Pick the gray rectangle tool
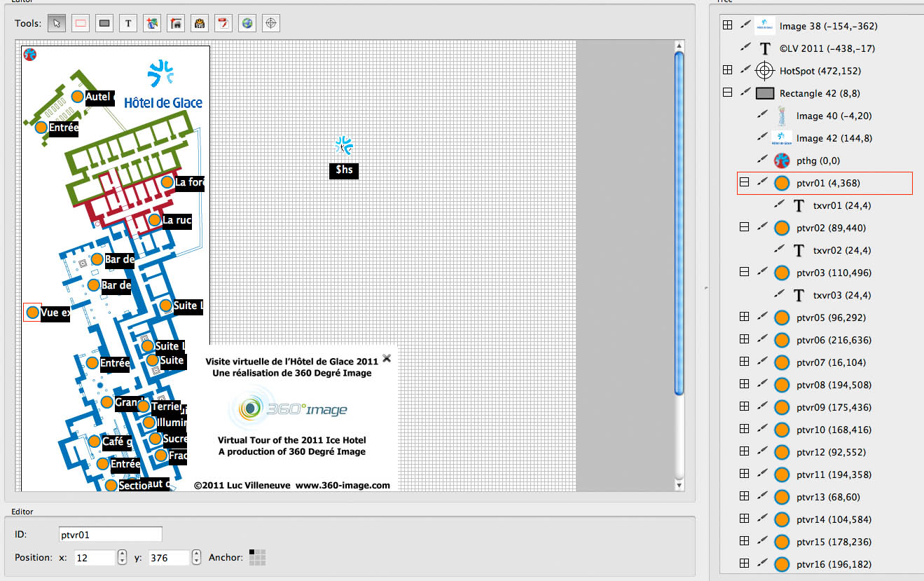Screen dimensions: 924x581 tap(104, 23)
